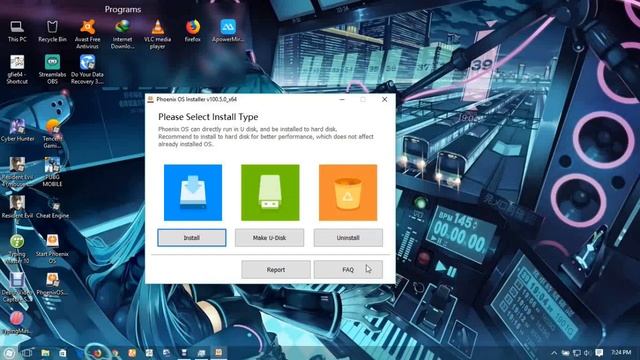The image size is (640, 360).
Task: Click the Uninstall button
Action: [x=348, y=238]
